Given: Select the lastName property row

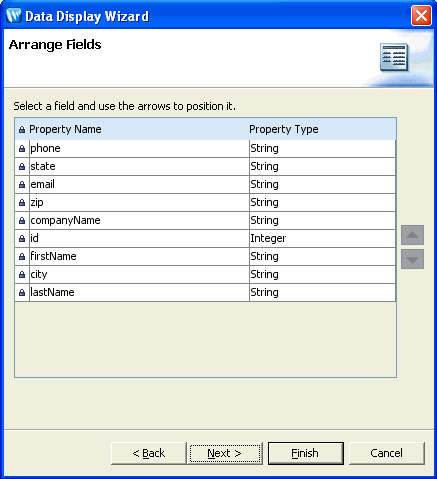Looking at the screenshot, I should [205, 292].
